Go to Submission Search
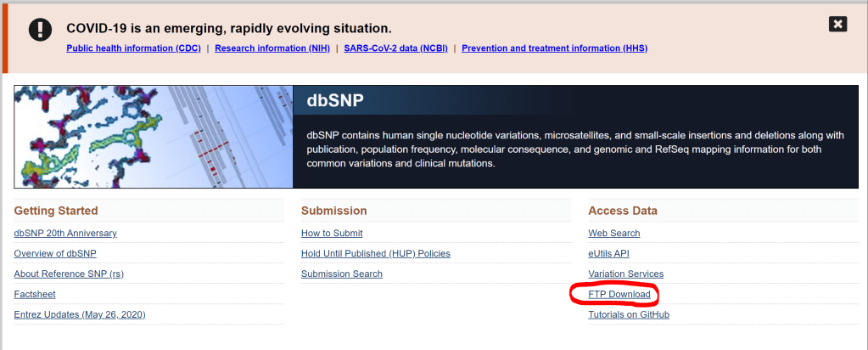This screenshot has height=350, width=868. [342, 274]
